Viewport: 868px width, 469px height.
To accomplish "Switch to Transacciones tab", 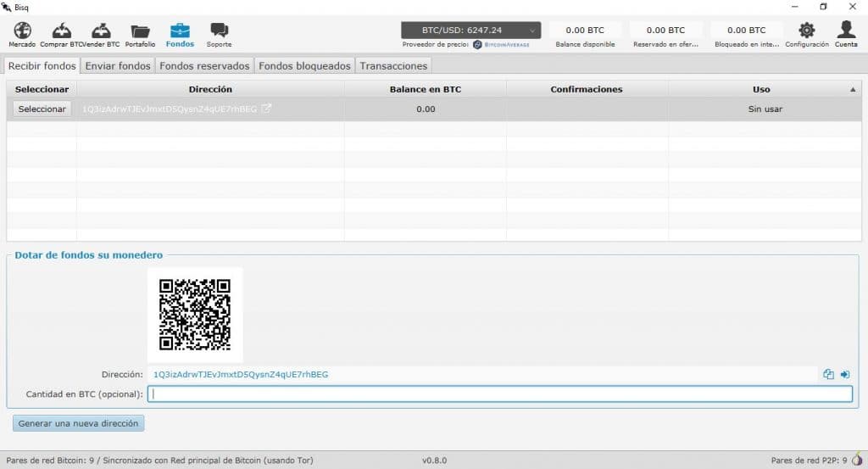I will click(x=393, y=65).
